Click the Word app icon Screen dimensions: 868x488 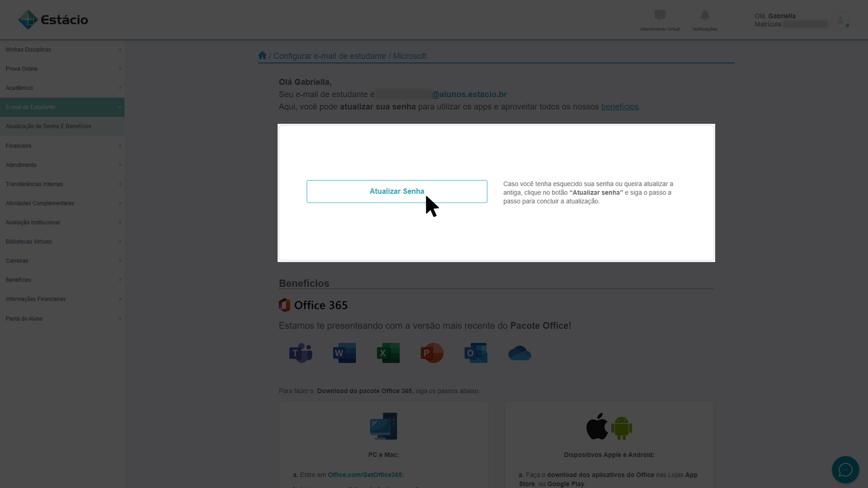[344, 353]
